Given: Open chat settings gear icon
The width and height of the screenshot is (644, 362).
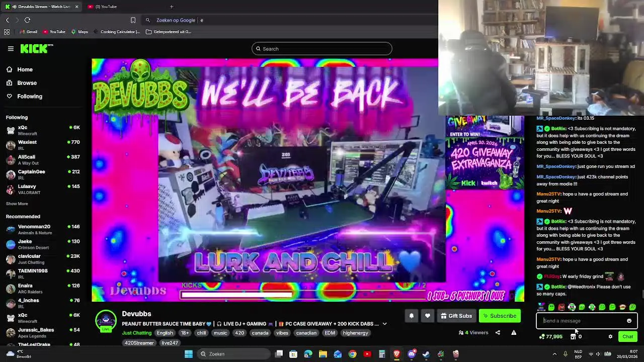Looking at the screenshot, I should 610,337.
